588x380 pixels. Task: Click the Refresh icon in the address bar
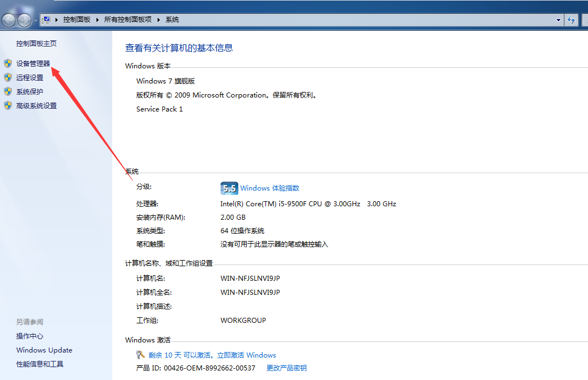[572, 19]
